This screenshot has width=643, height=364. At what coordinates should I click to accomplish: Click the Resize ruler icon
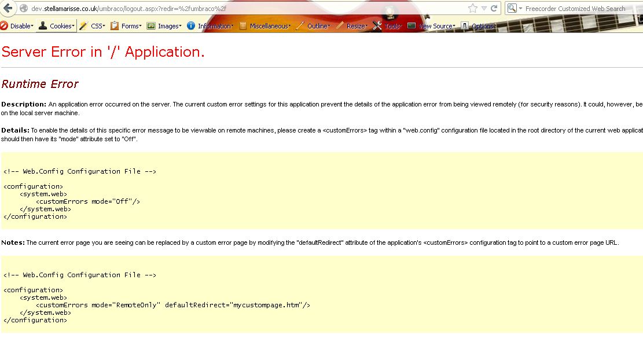[340, 26]
